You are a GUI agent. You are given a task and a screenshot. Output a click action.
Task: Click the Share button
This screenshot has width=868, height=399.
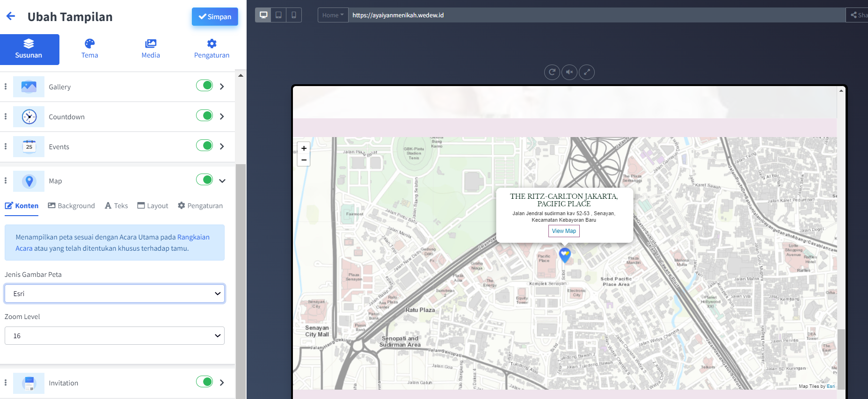pyautogui.click(x=857, y=15)
